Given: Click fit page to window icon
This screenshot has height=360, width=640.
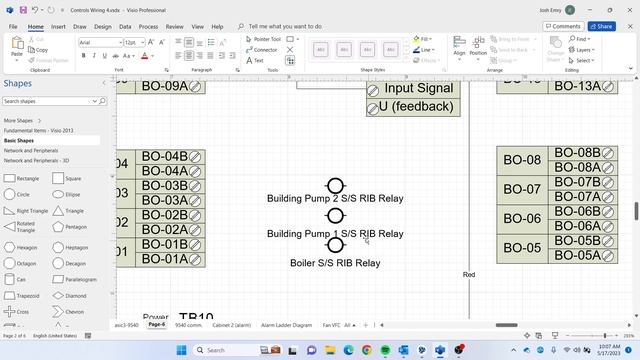Looking at the screenshot, I should 527,336.
